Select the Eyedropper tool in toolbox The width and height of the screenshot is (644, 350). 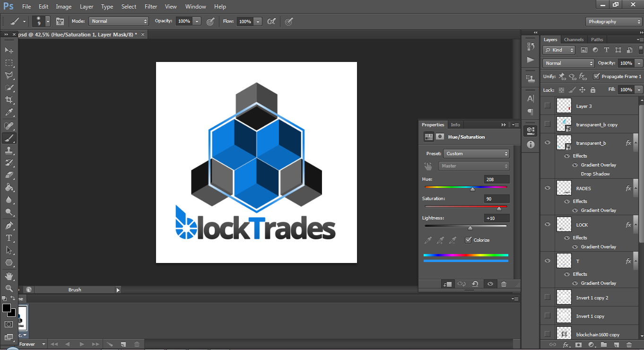point(9,113)
